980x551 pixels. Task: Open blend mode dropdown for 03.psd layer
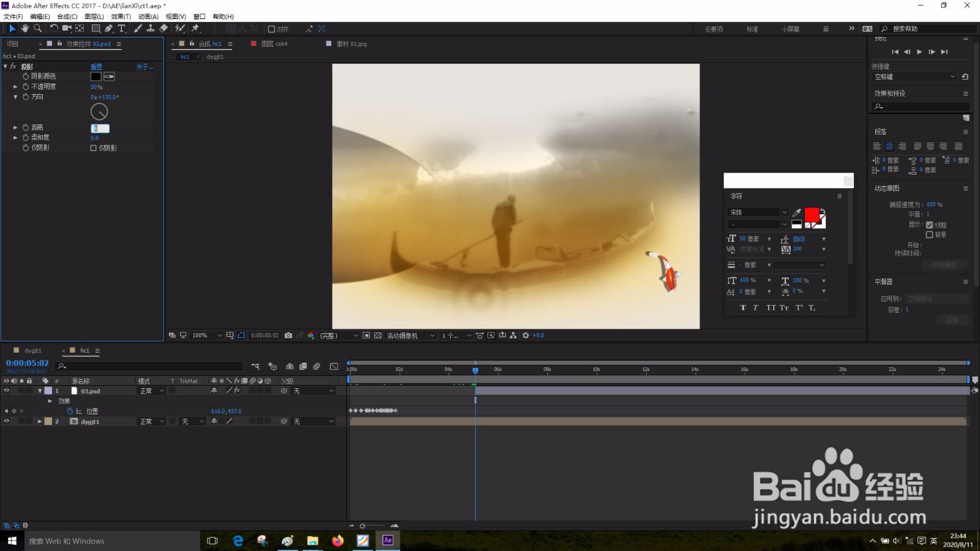tap(152, 391)
